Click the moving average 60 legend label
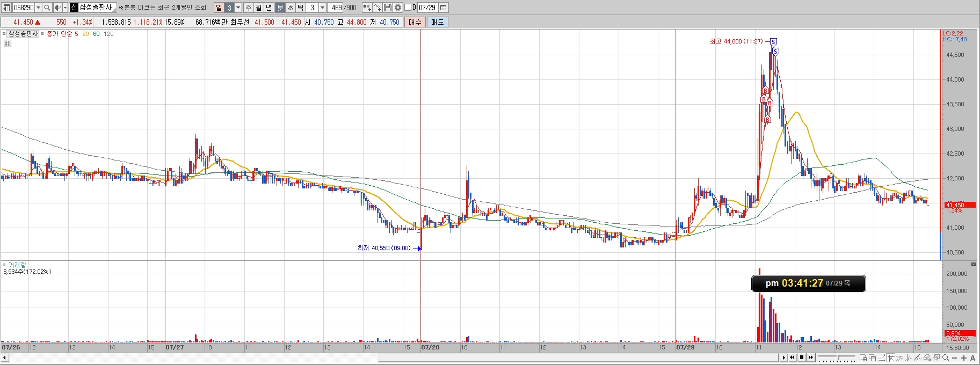 96,34
